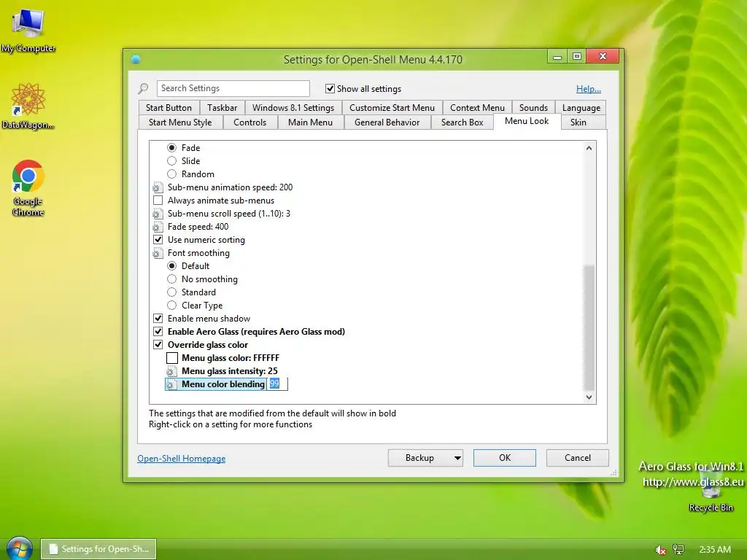Enable Always animate sub-menus
The image size is (747, 560).
(158, 201)
